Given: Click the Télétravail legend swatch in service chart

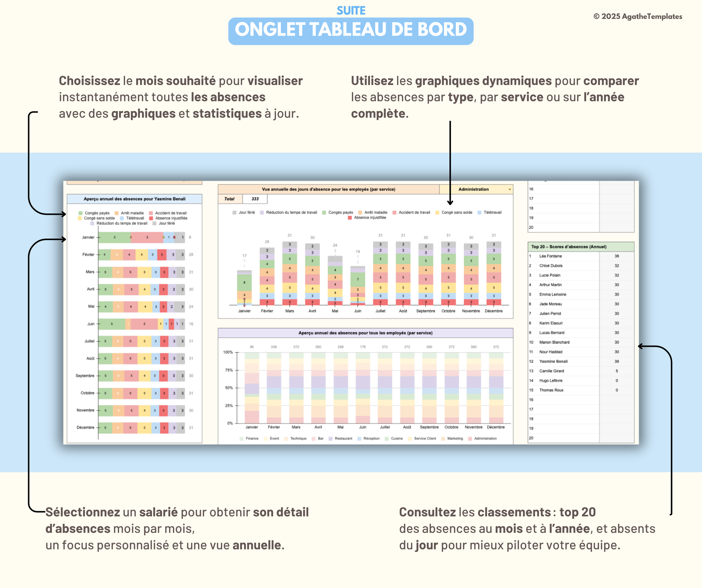Looking at the screenshot, I should [479, 213].
